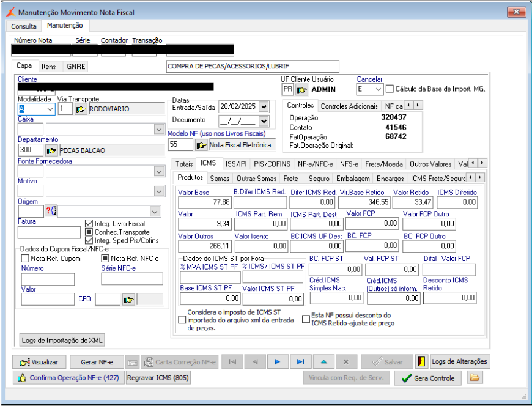Click the UF Cliente lookup hand icon
This screenshot has height=406, width=532.
click(x=301, y=90)
